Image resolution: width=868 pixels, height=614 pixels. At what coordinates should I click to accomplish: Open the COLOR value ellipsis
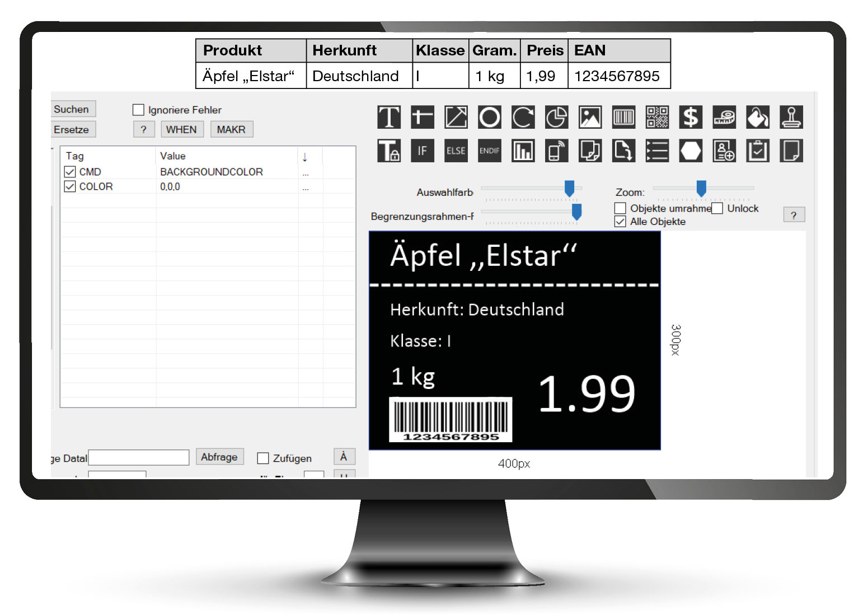[306, 188]
